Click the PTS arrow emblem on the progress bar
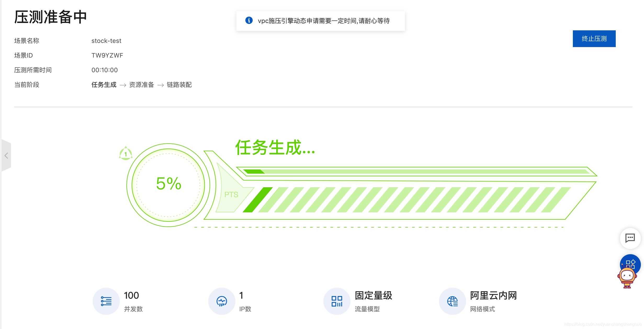This screenshot has width=644, height=329. tap(231, 194)
